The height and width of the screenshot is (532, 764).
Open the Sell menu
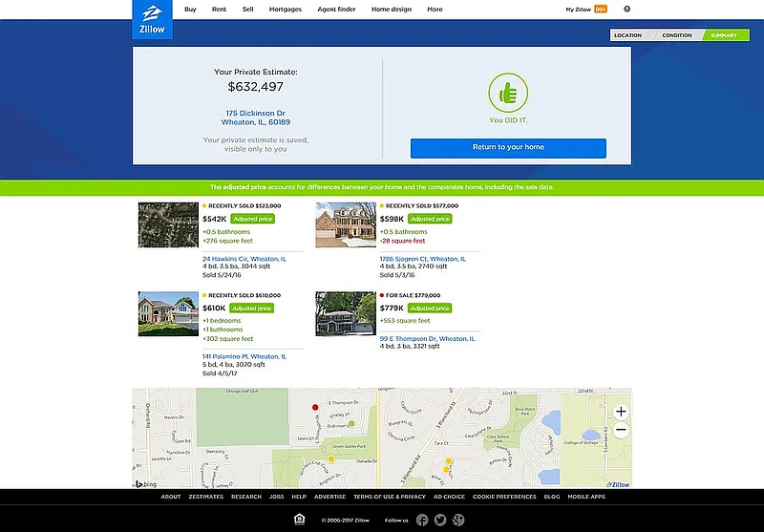coord(247,10)
